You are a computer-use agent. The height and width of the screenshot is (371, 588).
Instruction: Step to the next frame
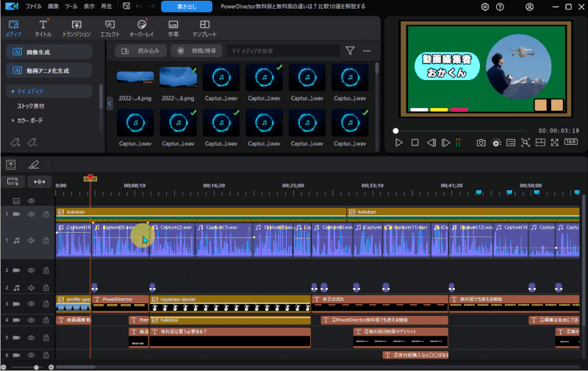pos(445,143)
